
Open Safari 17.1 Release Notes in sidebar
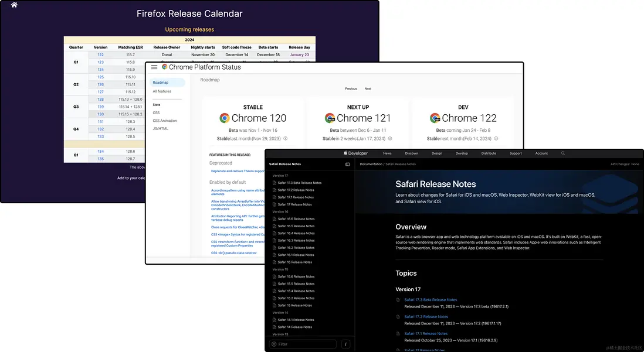(296, 197)
